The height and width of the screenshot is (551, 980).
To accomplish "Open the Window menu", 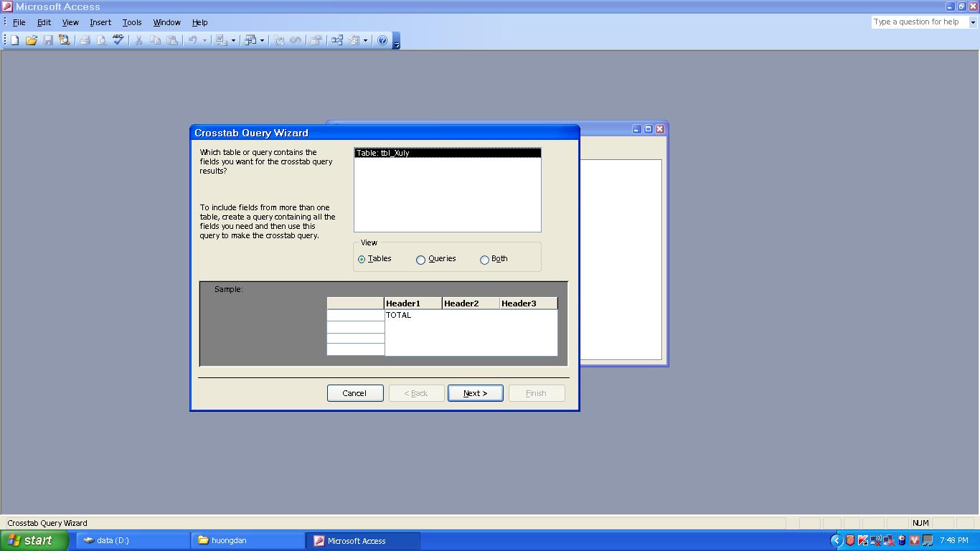I will click(x=166, y=22).
